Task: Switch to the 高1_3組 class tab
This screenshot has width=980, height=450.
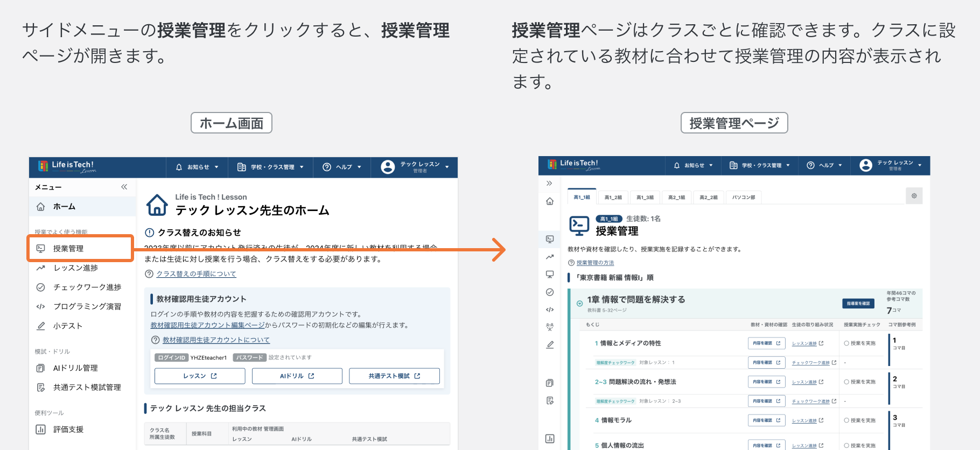Action: (x=645, y=198)
